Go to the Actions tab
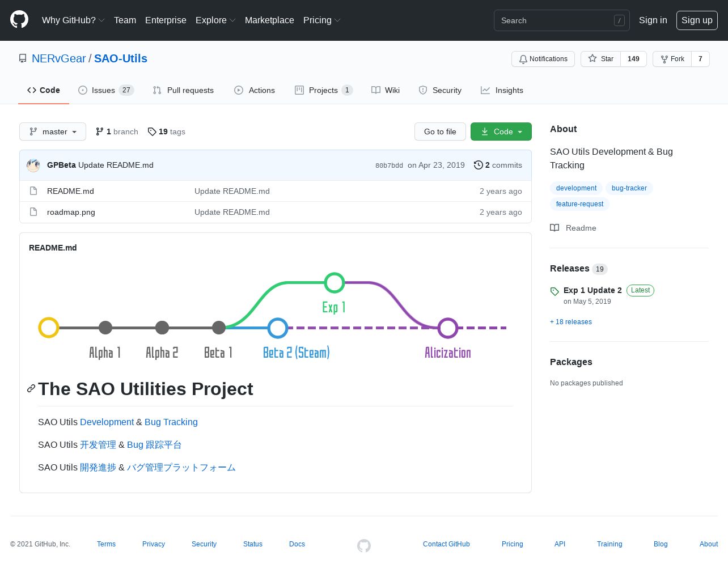Viewport: 728px width, 581px height. point(255,90)
